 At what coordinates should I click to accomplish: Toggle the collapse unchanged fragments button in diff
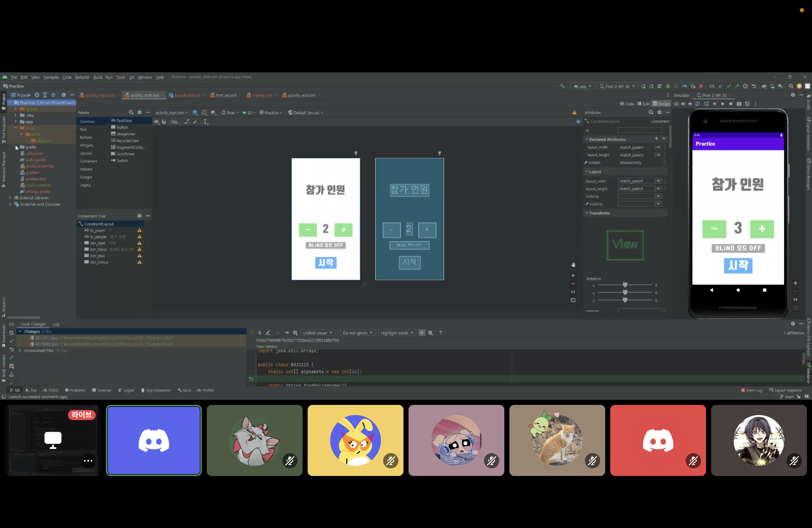422,333
